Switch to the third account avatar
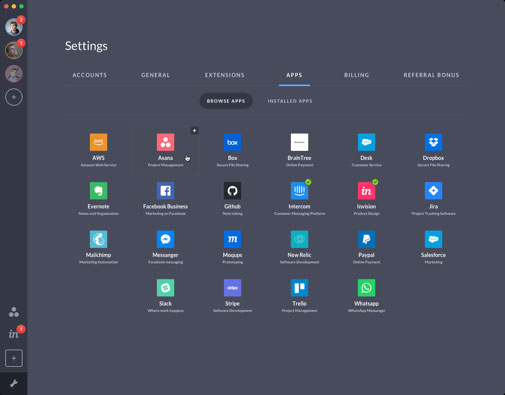505x395 pixels. (14, 73)
